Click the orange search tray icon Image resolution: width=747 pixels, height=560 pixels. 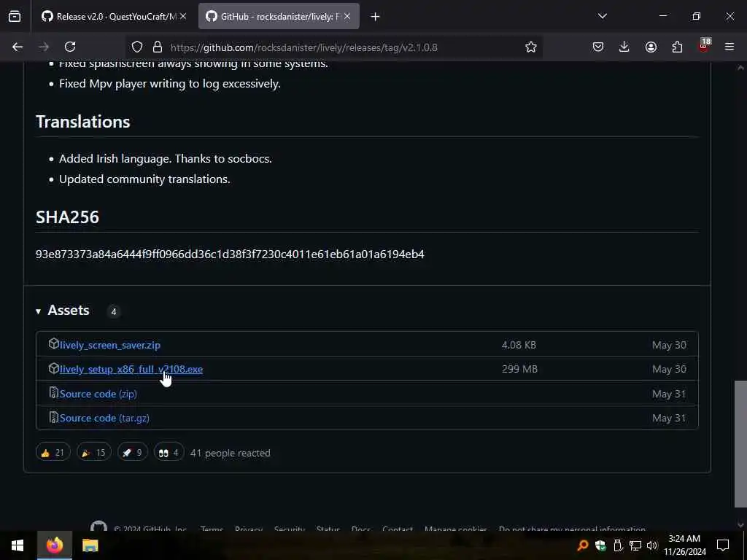583,545
